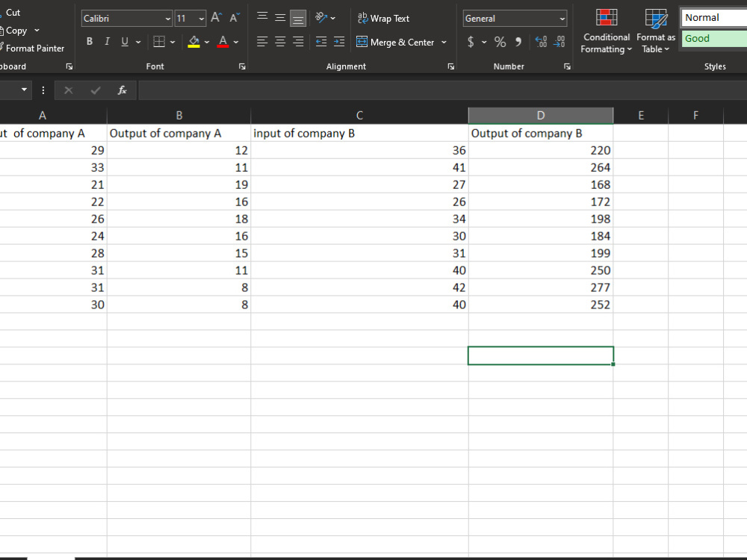Click the Cancel X in formula bar
Image resolution: width=747 pixels, height=560 pixels.
click(x=69, y=90)
